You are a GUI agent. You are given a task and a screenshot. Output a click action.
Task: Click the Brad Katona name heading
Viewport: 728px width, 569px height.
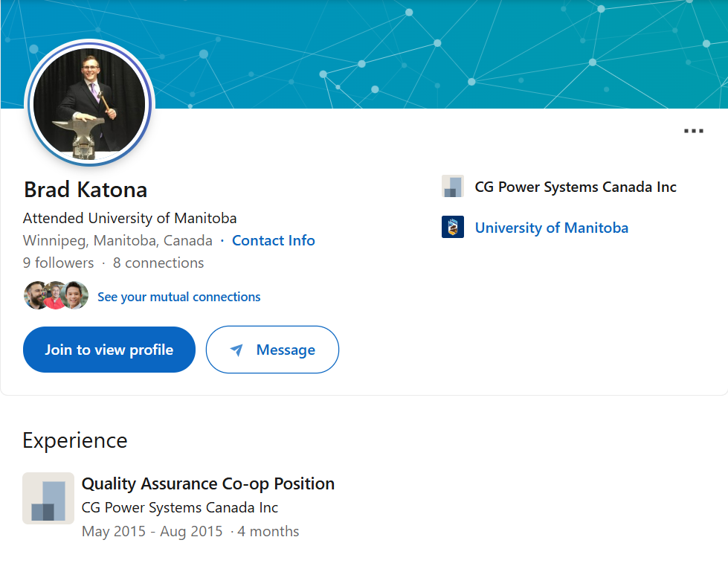tap(86, 190)
